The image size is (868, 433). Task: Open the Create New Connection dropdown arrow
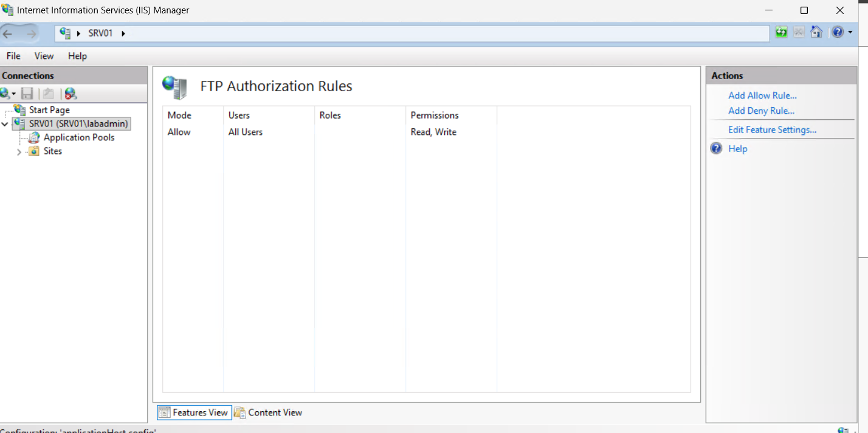point(14,94)
